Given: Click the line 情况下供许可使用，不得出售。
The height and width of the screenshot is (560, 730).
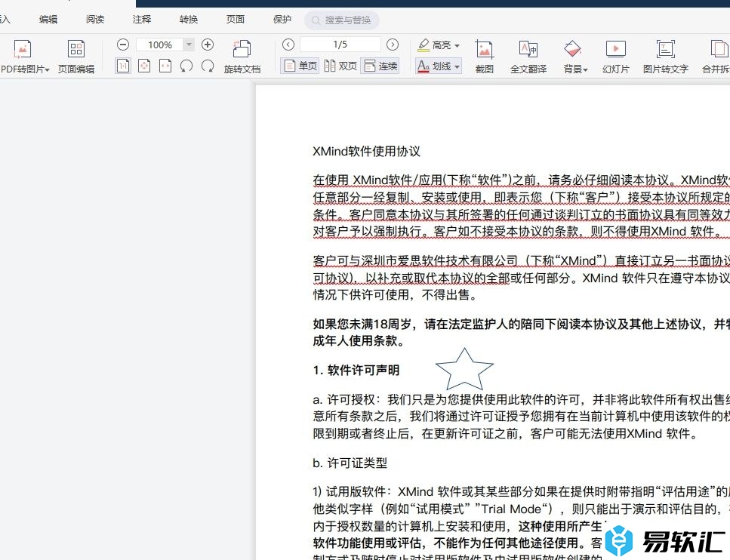Looking at the screenshot, I should coord(396,294).
